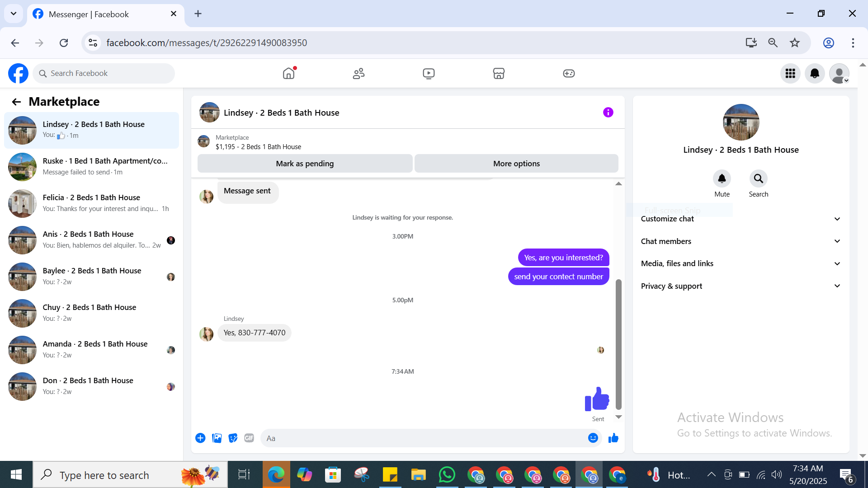Image resolution: width=868 pixels, height=488 pixels.
Task: Open WhatsApp from the taskbar
Action: (447, 475)
